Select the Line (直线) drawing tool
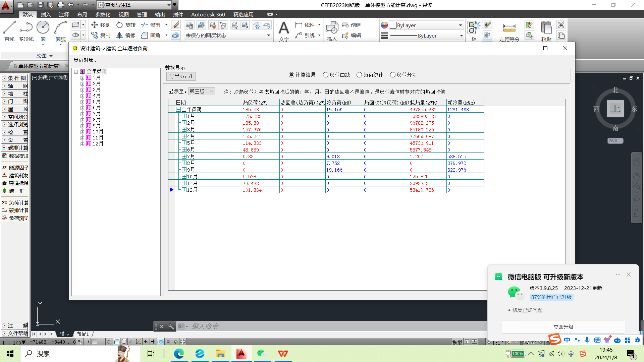The width and height of the screenshot is (644, 362). click(x=9, y=28)
